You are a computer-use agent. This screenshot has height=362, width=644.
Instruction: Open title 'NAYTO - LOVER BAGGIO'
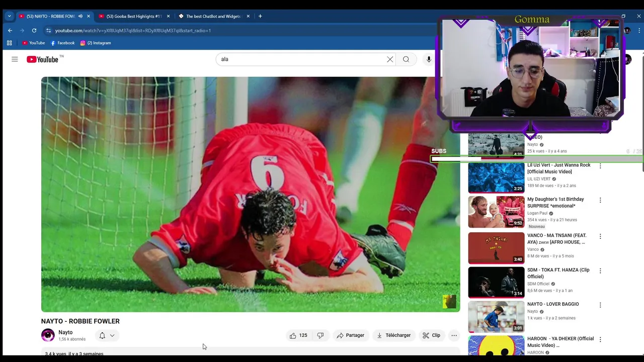pos(553,304)
